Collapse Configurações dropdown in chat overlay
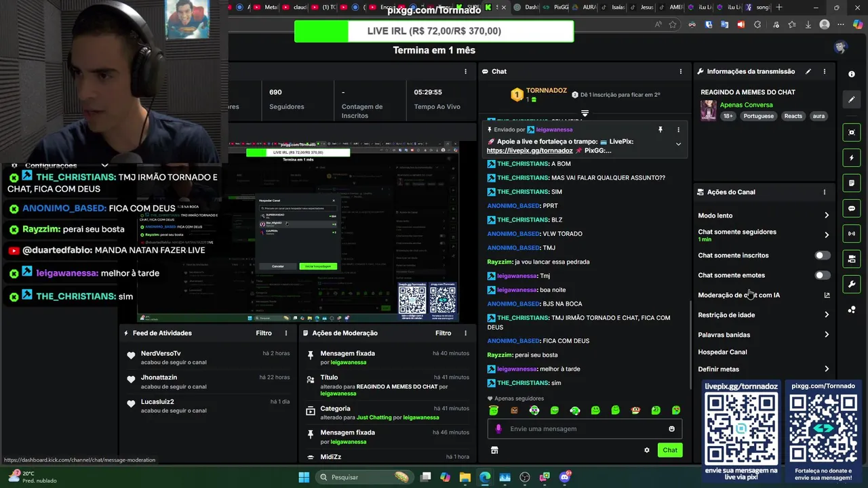The width and height of the screenshot is (868, 488). (104, 165)
